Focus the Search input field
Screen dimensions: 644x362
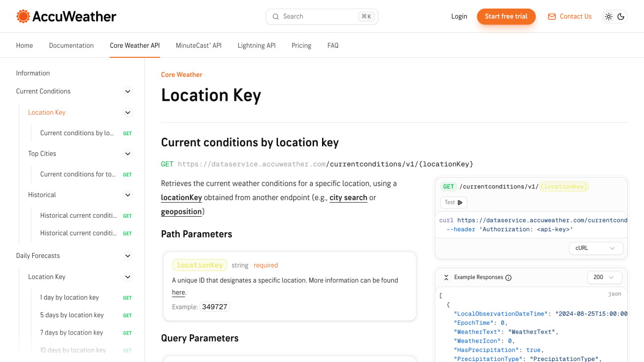tap(322, 17)
